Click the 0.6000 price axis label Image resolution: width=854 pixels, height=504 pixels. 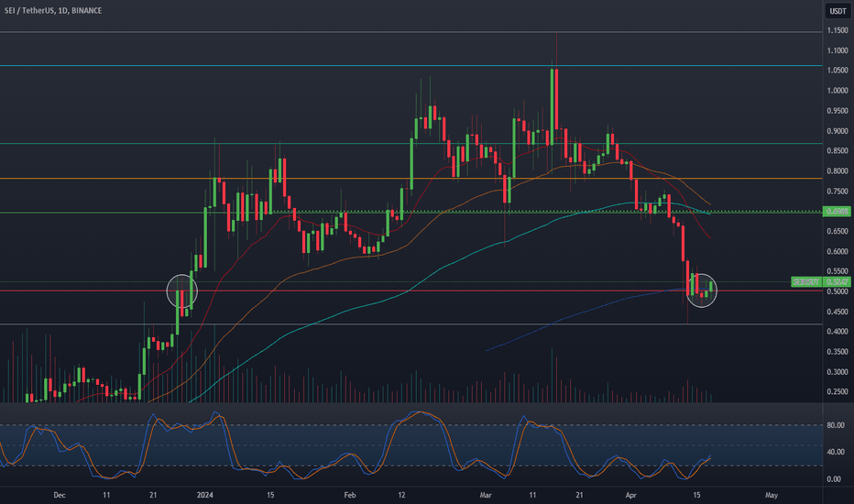coord(838,252)
